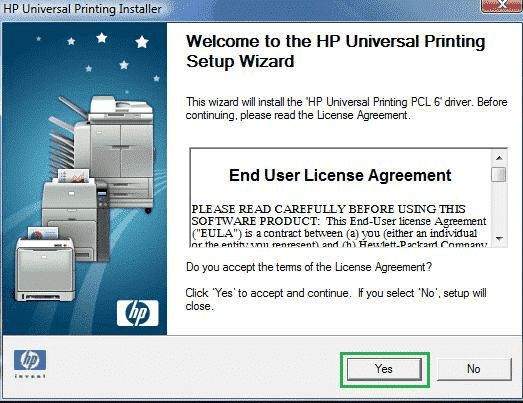Click the largest white star in the banner
Image resolution: width=523 pixels, height=403 pixels.
[142, 42]
